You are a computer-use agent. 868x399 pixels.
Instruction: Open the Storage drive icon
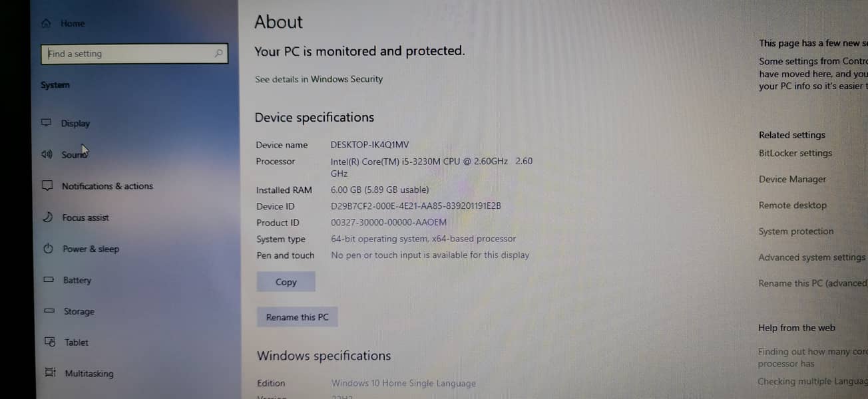(x=49, y=311)
